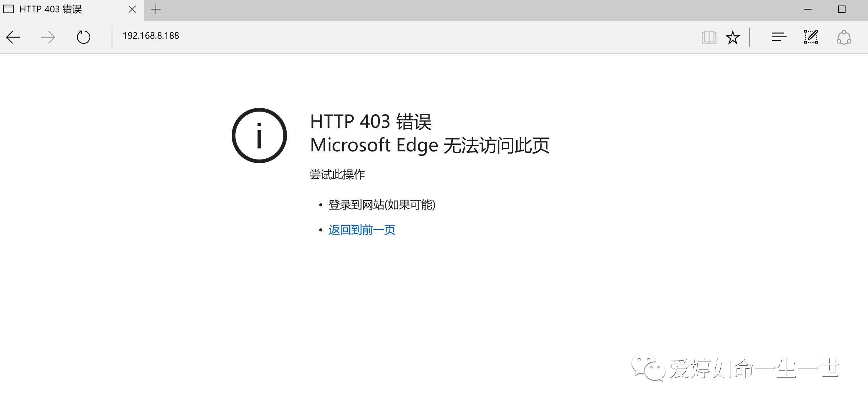The height and width of the screenshot is (407, 868).
Task: Refresh the current page
Action: click(x=83, y=37)
